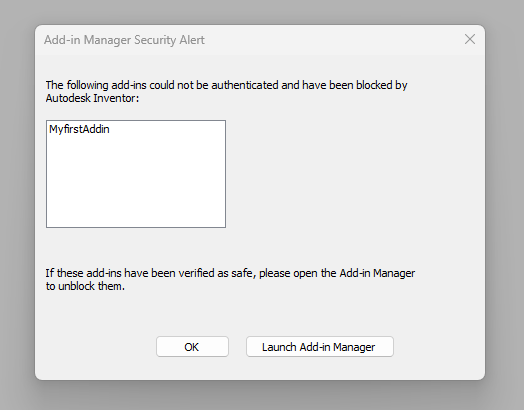
Task: Click the OK button
Action: click(192, 347)
